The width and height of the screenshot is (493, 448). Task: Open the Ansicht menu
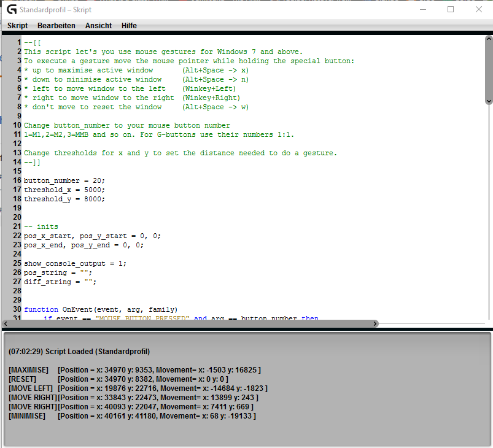(98, 26)
